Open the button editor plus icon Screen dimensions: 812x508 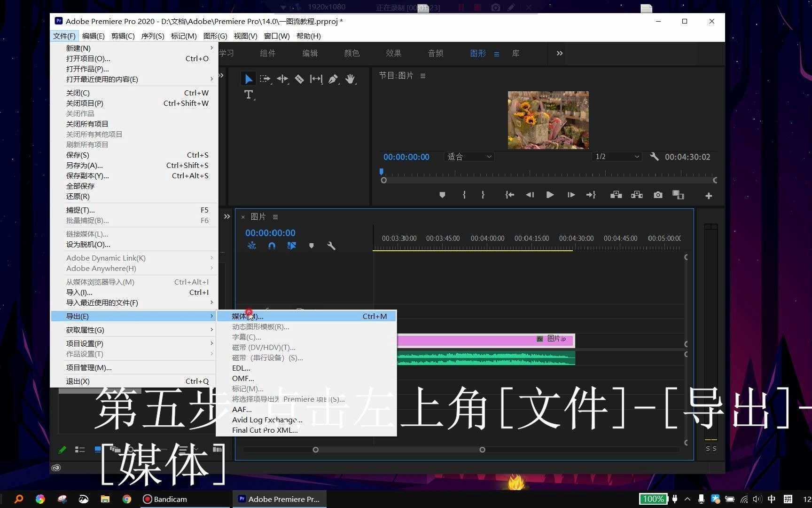[x=709, y=196]
